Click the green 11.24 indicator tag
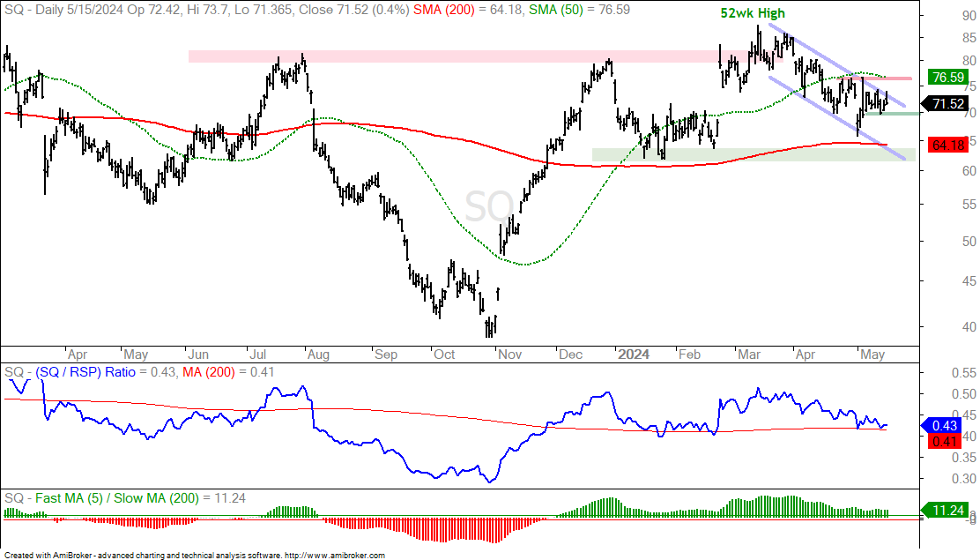Screen dimensions: 980x560 click(948, 511)
